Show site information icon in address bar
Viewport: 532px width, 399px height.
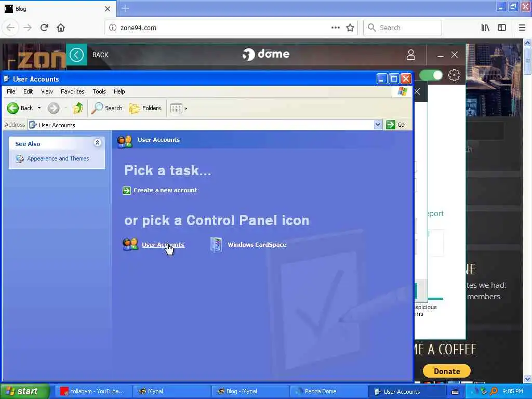tap(113, 28)
